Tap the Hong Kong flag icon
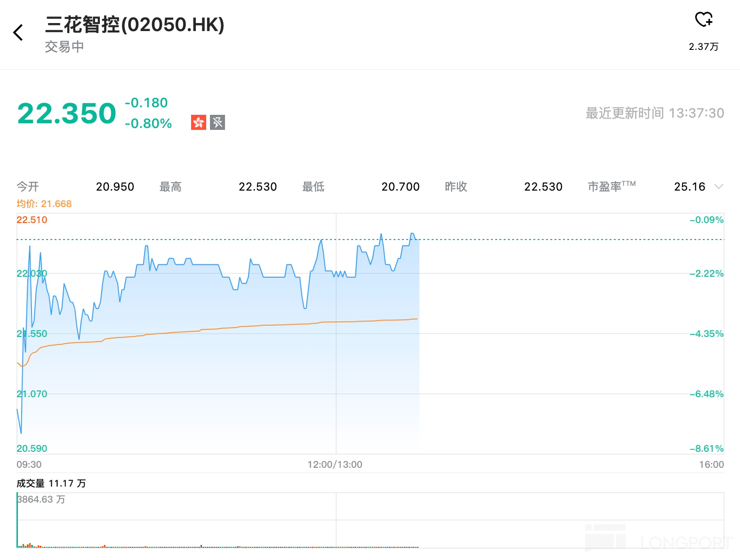Viewport: 740px width, 560px height. (x=199, y=122)
